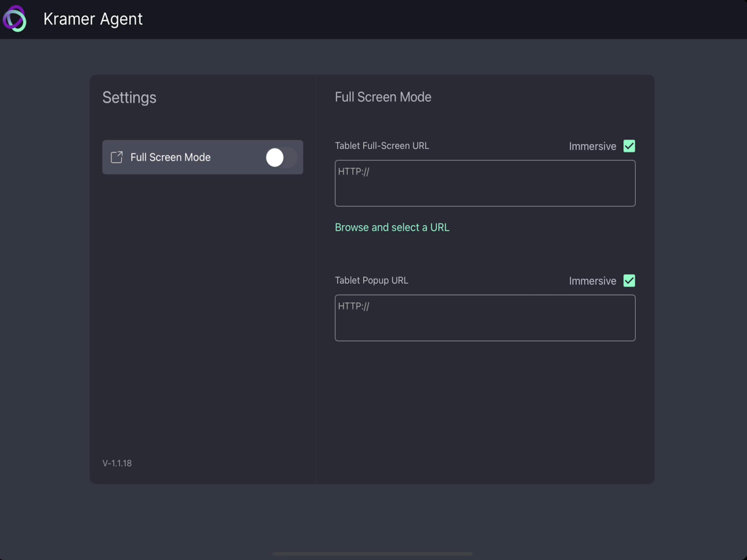Click the Tablet Popup URL input field

click(485, 318)
